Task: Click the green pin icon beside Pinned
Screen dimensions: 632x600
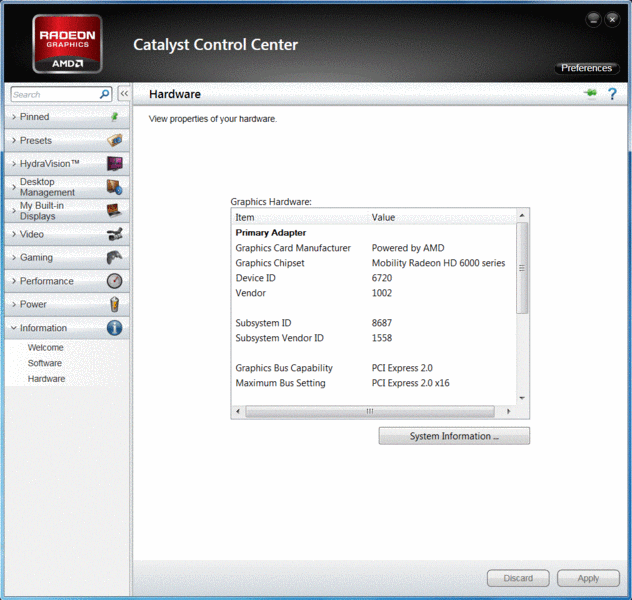Action: 114,117
